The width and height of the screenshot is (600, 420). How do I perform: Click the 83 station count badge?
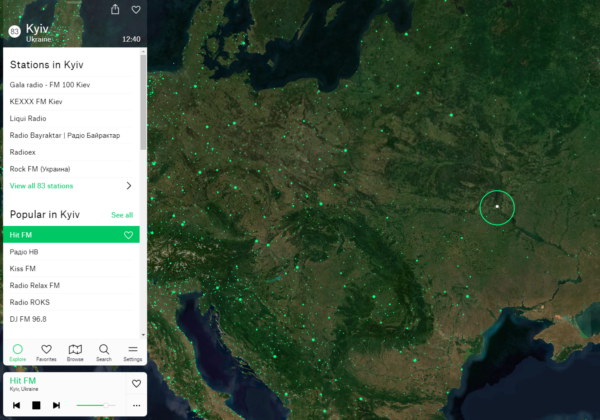[15, 31]
